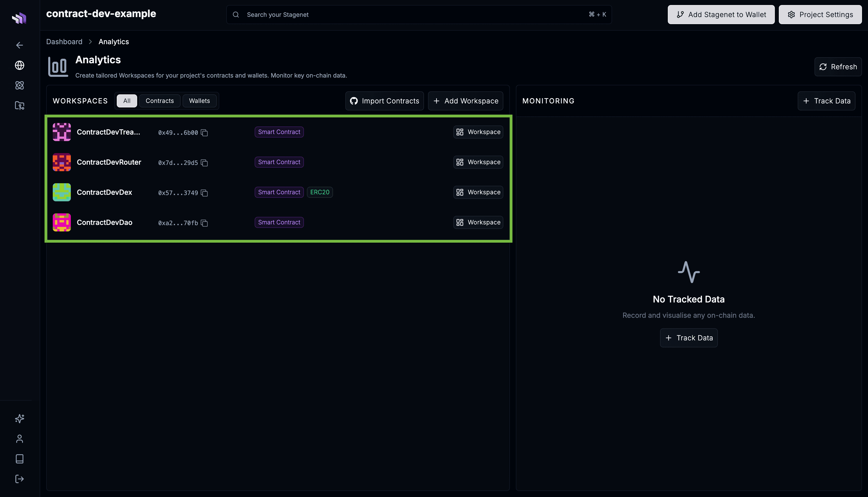Open Workspace for ContractDevDex
The image size is (868, 497).
478,192
